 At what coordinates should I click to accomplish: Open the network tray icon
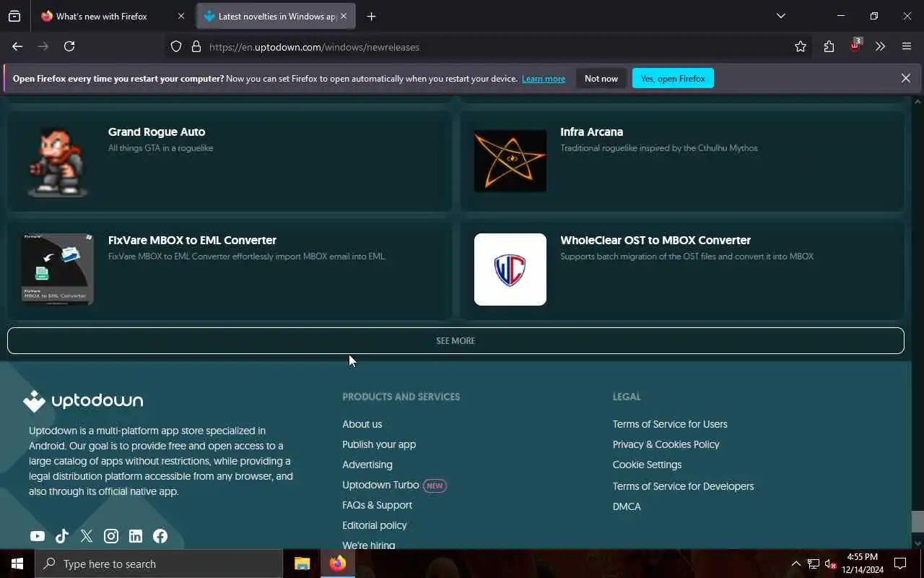pyautogui.click(x=814, y=564)
